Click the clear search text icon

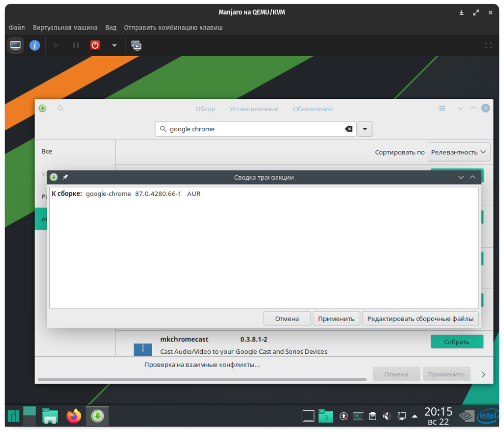click(x=348, y=129)
